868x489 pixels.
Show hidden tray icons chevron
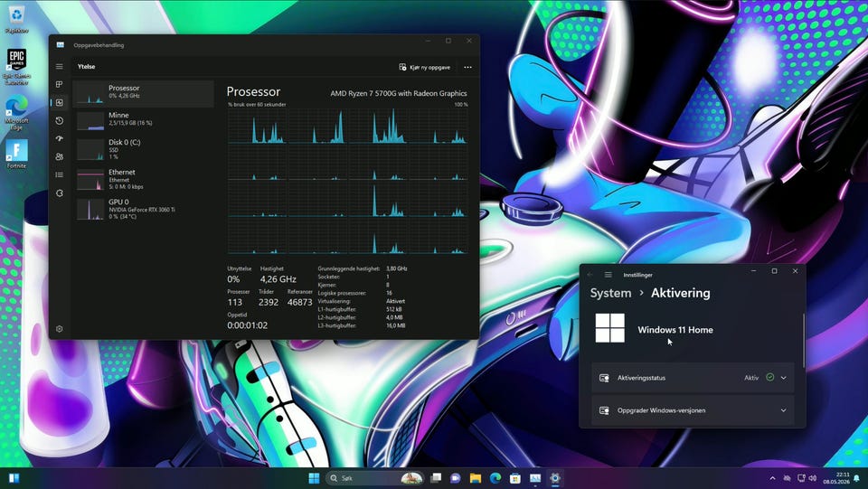[773, 478]
